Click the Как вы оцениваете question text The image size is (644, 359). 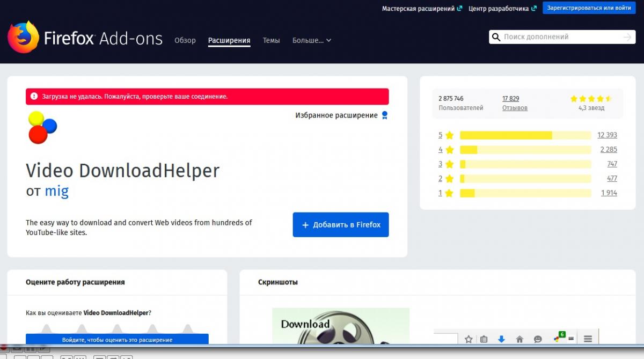(x=89, y=312)
